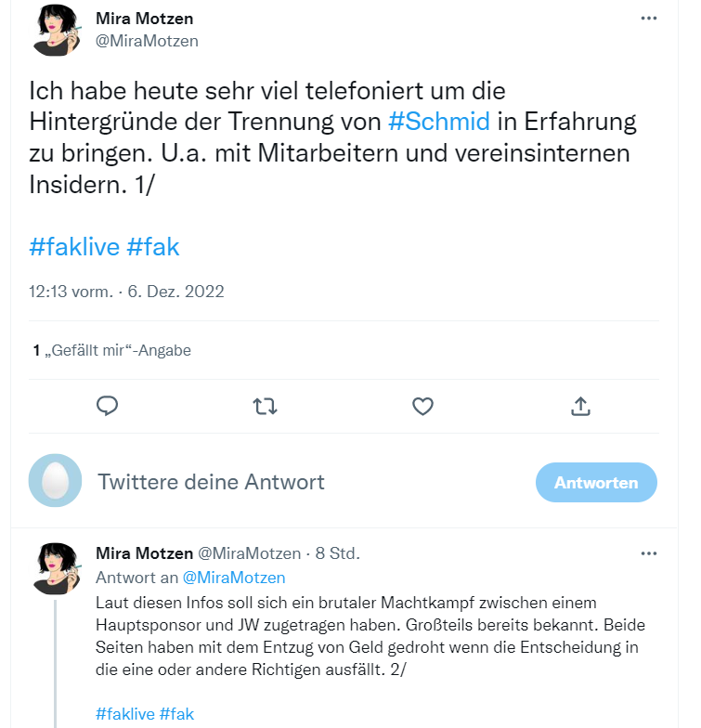This screenshot has width=701, height=728.
Task: Open main tweet three-dot more menu
Action: pos(649,19)
